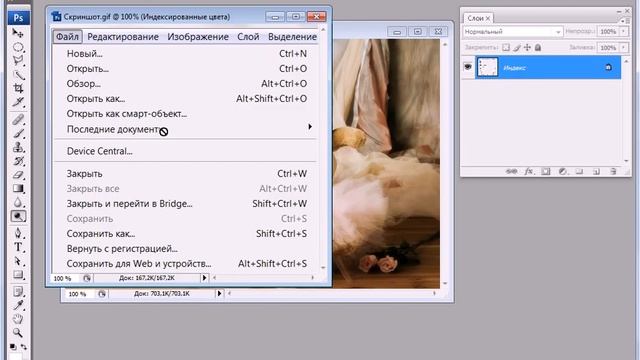The image size is (640, 360).
Task: Create a new layer
Action: pos(596,171)
